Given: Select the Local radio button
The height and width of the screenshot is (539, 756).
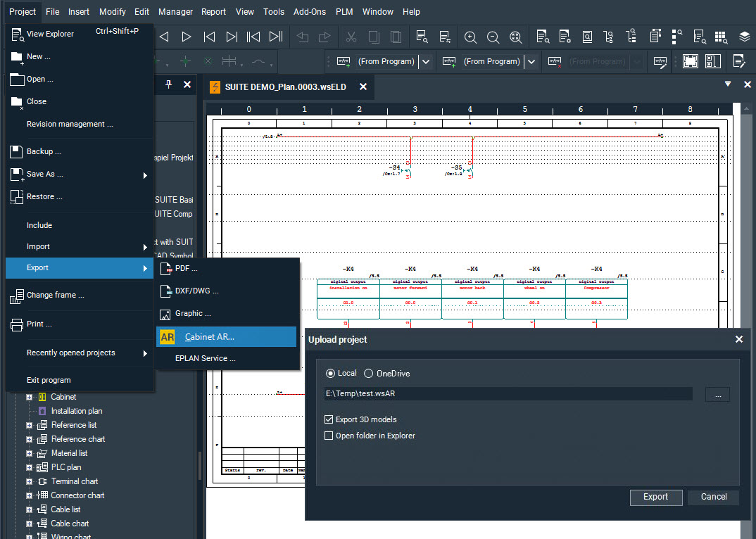Looking at the screenshot, I should tap(330, 373).
